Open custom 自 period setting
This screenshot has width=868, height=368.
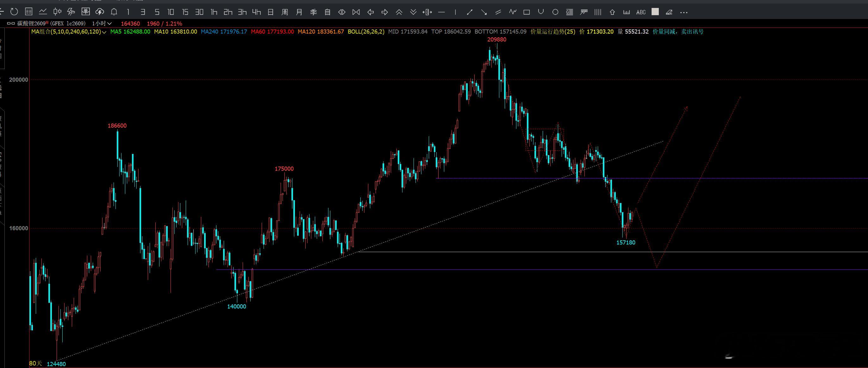[328, 12]
